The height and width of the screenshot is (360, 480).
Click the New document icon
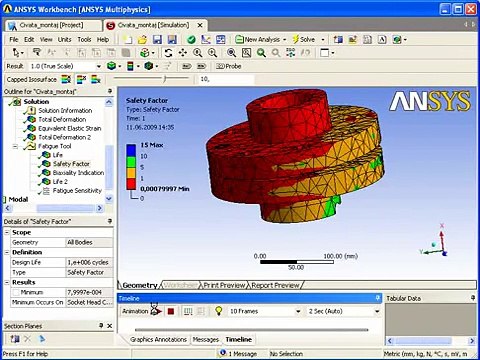127,40
